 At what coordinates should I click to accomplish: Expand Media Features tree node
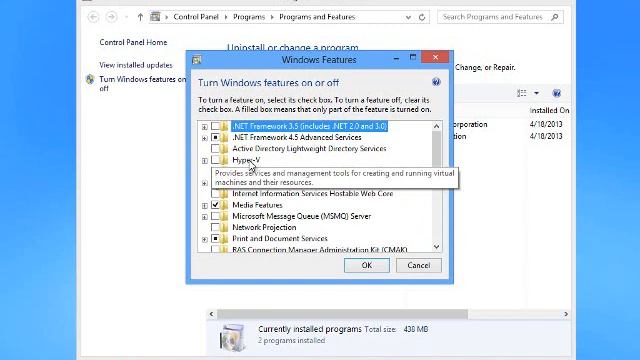pyautogui.click(x=204, y=205)
